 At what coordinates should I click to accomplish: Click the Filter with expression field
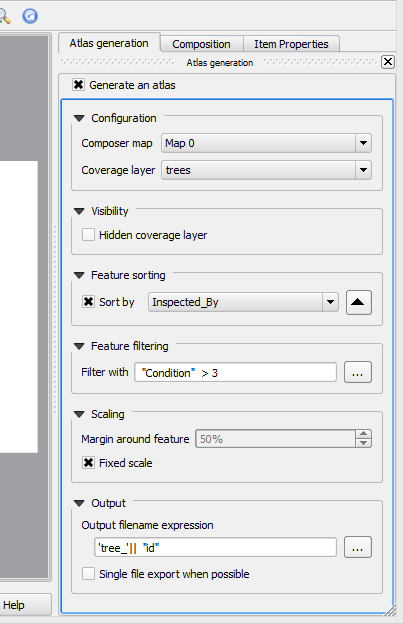coord(236,372)
